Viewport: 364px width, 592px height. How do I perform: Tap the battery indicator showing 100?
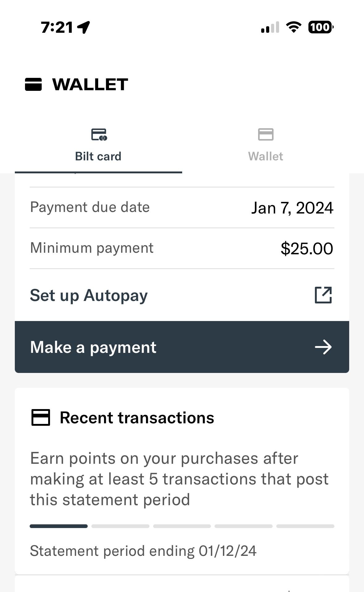click(x=320, y=27)
